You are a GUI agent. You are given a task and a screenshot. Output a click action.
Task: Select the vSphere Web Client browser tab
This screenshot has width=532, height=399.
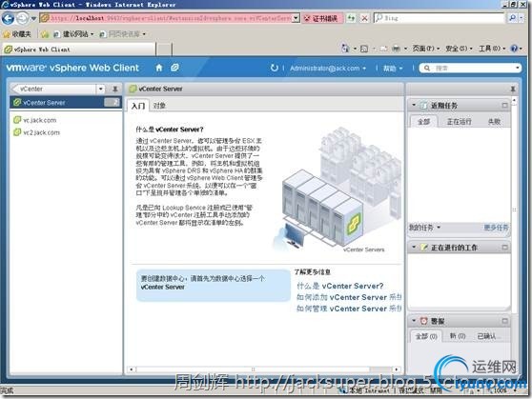78,50
